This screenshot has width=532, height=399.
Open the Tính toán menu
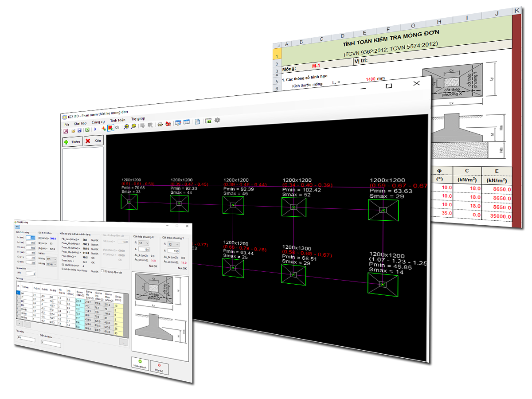(117, 120)
